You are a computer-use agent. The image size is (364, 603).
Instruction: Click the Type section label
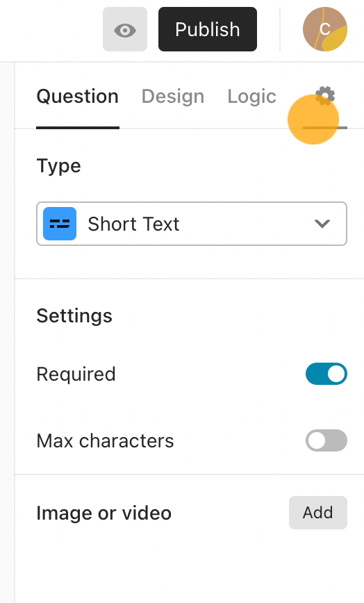(x=58, y=166)
